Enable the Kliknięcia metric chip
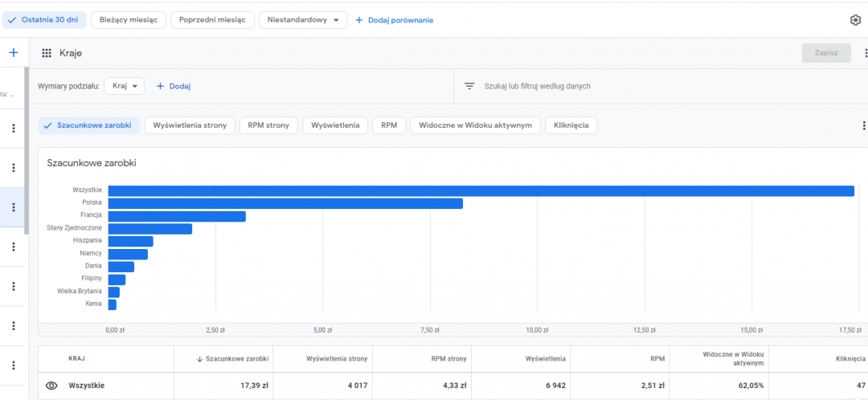This screenshot has height=400, width=868. click(571, 125)
